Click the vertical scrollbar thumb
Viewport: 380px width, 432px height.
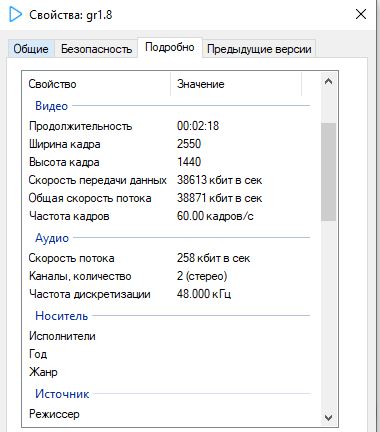tap(328, 172)
